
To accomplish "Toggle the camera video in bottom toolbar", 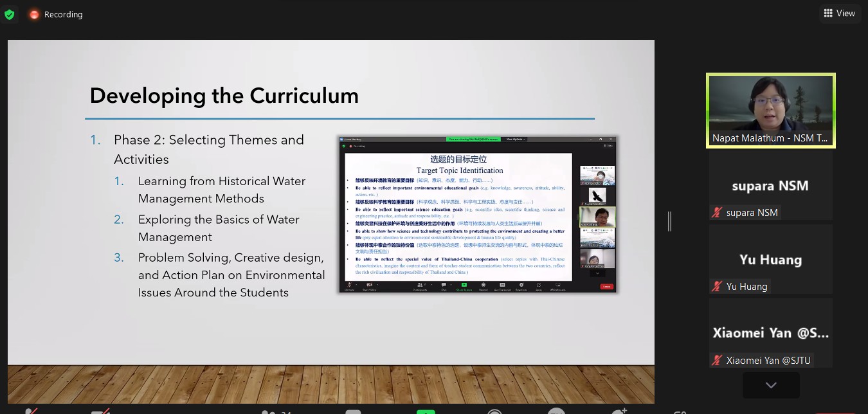I will (x=100, y=411).
